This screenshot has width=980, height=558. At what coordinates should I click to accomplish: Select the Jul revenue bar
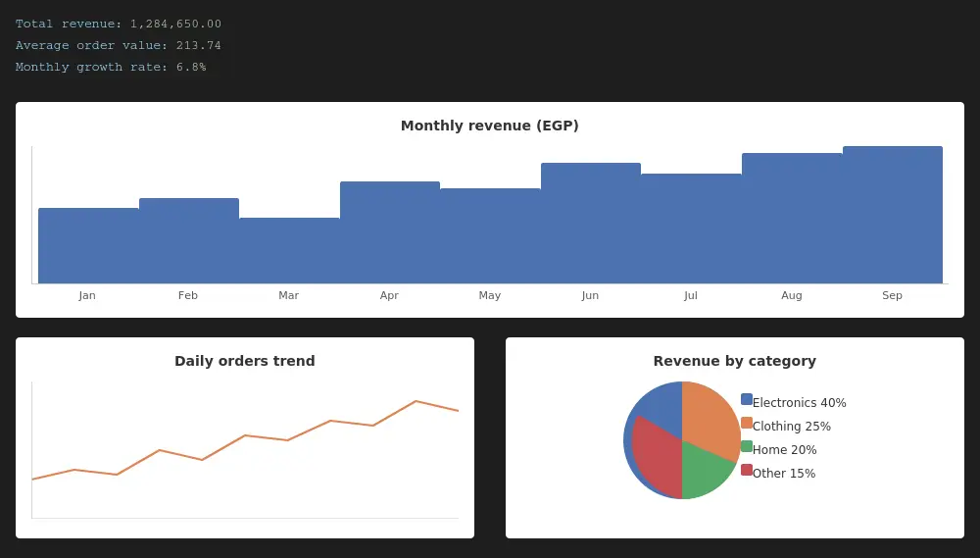pos(691,228)
